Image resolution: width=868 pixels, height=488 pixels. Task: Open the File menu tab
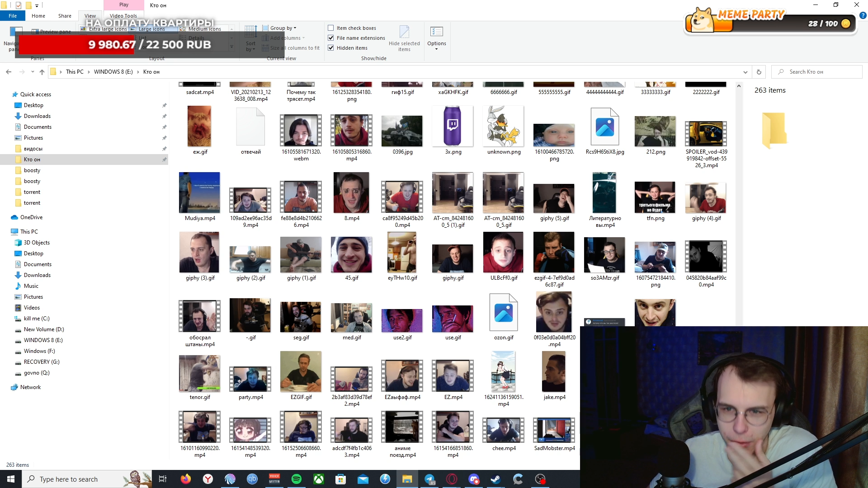tap(13, 16)
